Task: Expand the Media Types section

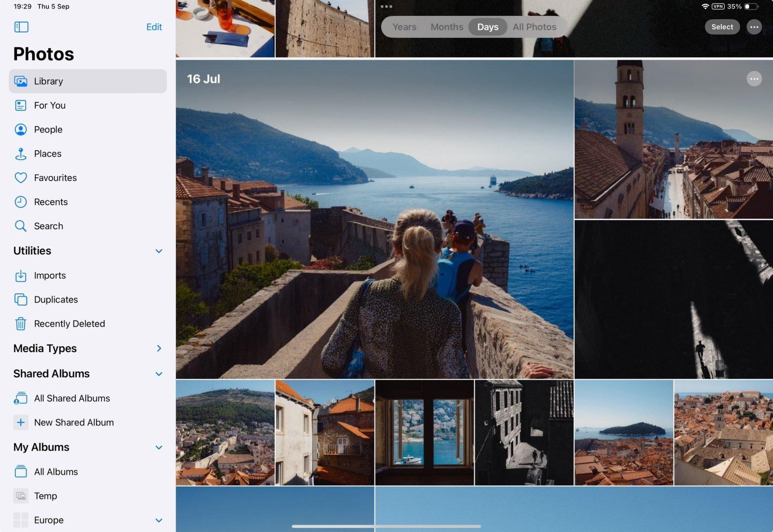Action: [159, 349]
